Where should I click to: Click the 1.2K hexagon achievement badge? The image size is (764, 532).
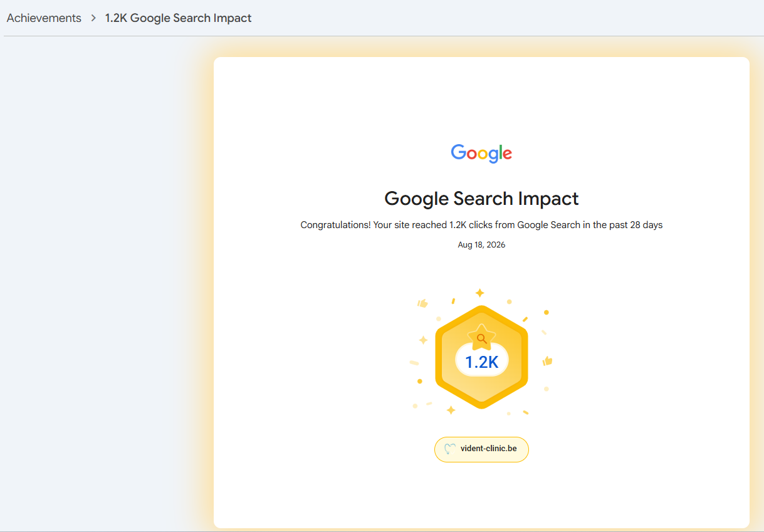(x=481, y=357)
